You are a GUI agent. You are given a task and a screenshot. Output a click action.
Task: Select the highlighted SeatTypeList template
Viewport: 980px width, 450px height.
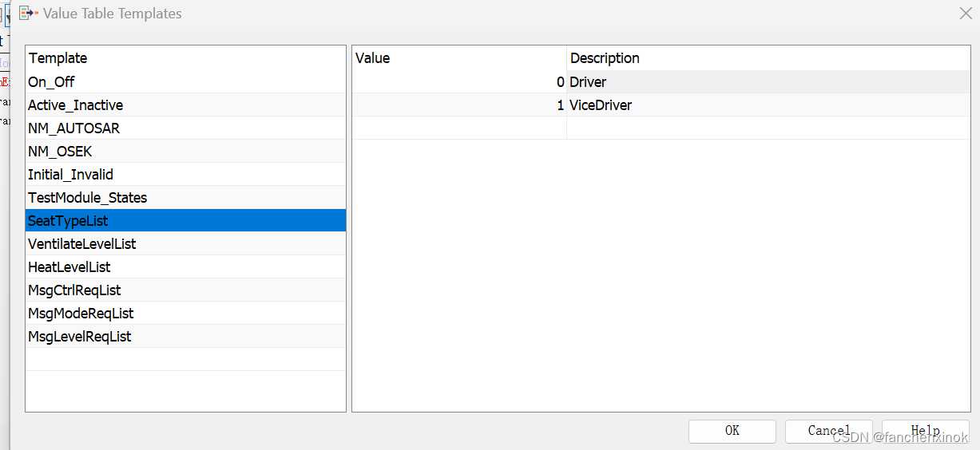(x=186, y=220)
